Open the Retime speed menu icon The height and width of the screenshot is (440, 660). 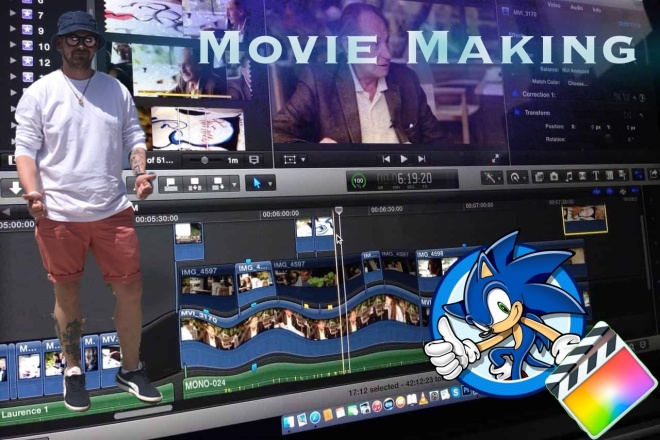click(517, 177)
